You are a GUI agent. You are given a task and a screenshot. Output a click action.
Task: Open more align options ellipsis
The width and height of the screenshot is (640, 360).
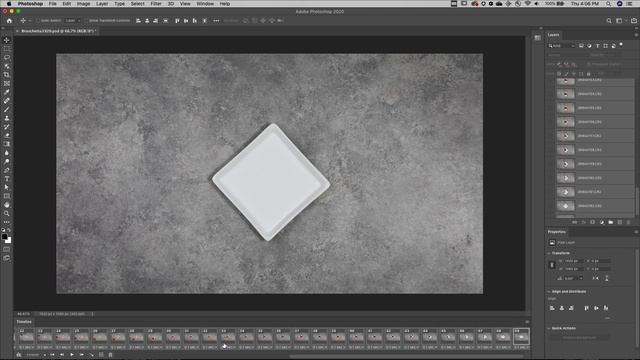(x=216, y=20)
